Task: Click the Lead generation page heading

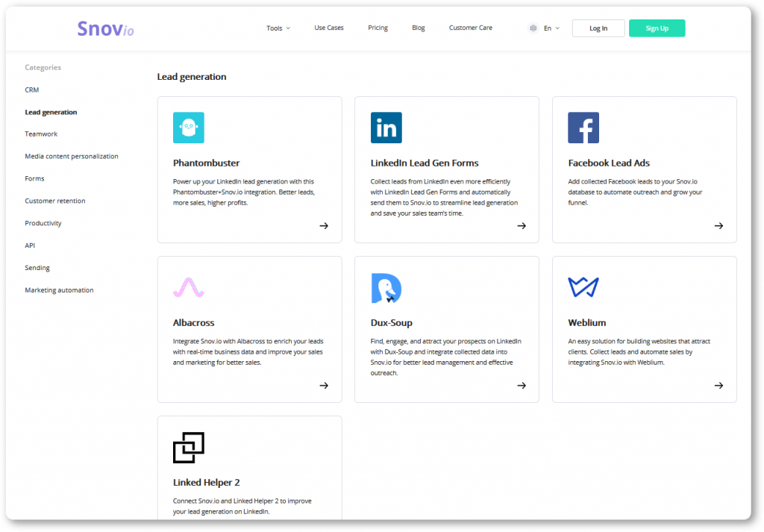Action: [192, 77]
